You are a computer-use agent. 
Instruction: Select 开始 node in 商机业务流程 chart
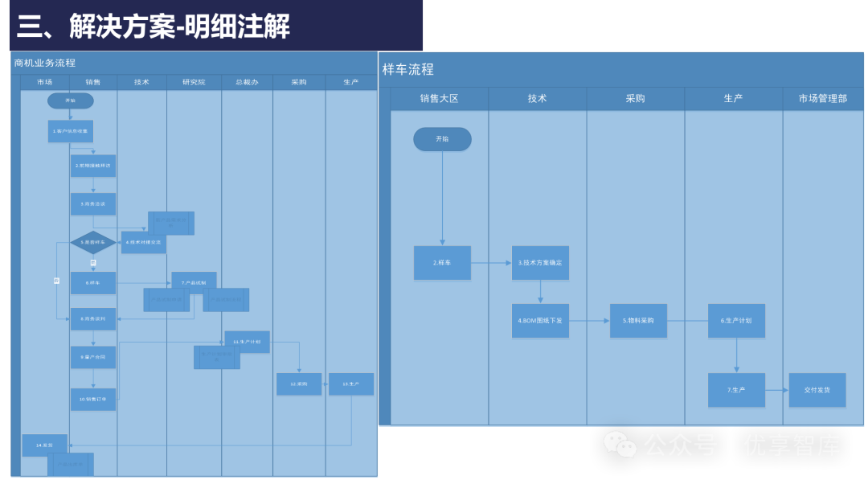pyautogui.click(x=70, y=101)
